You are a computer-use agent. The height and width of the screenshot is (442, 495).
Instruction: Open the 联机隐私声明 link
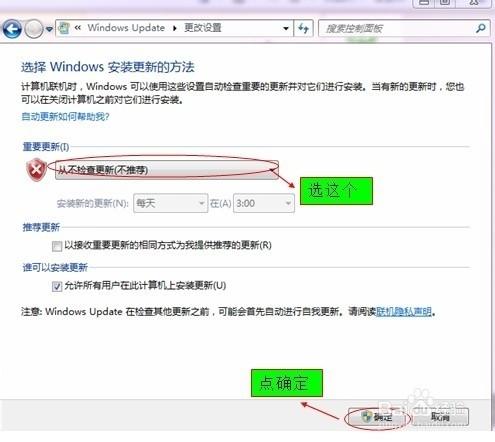pos(404,312)
